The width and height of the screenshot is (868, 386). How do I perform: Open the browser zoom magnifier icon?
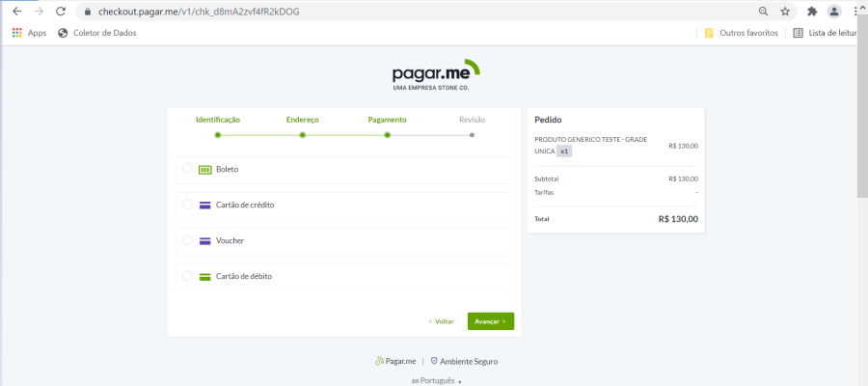point(763,11)
